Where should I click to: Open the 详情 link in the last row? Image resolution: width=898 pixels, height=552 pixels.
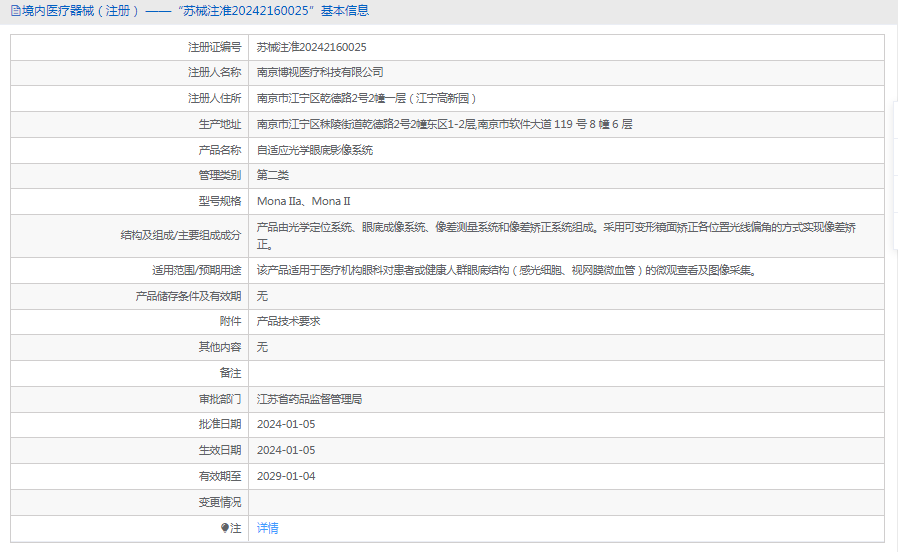click(267, 528)
